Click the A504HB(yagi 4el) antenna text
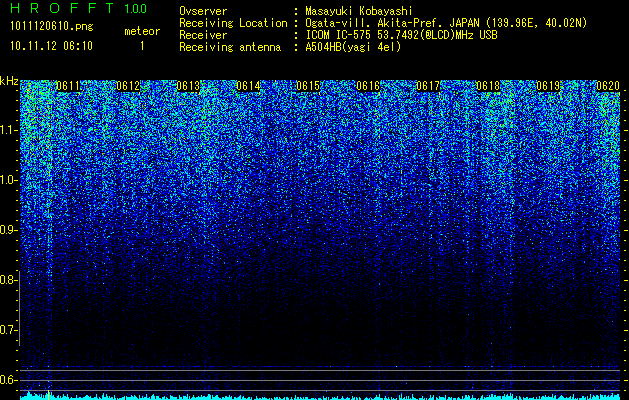The image size is (629, 400). click(x=353, y=47)
